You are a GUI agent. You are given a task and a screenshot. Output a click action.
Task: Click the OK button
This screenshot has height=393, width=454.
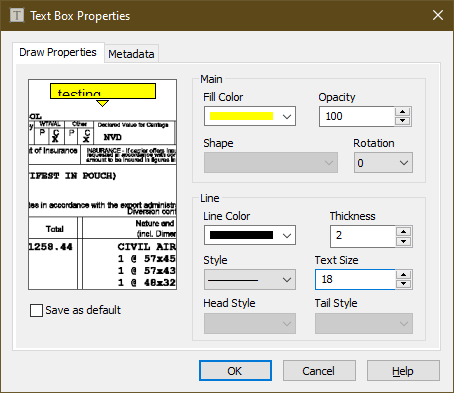235,371
